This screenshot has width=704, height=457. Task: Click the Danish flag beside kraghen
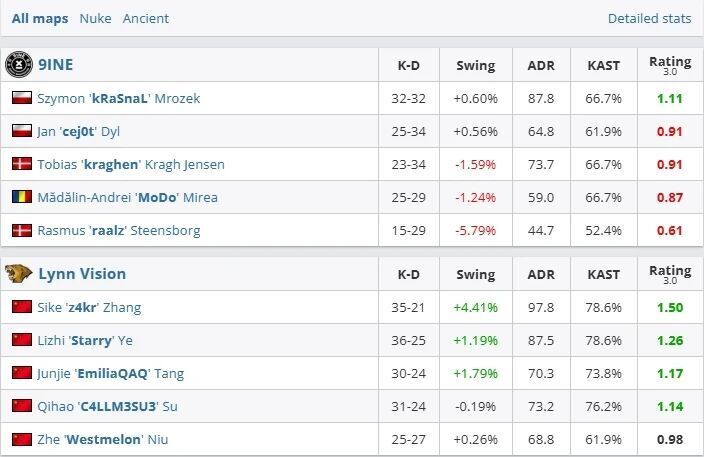click(20, 164)
